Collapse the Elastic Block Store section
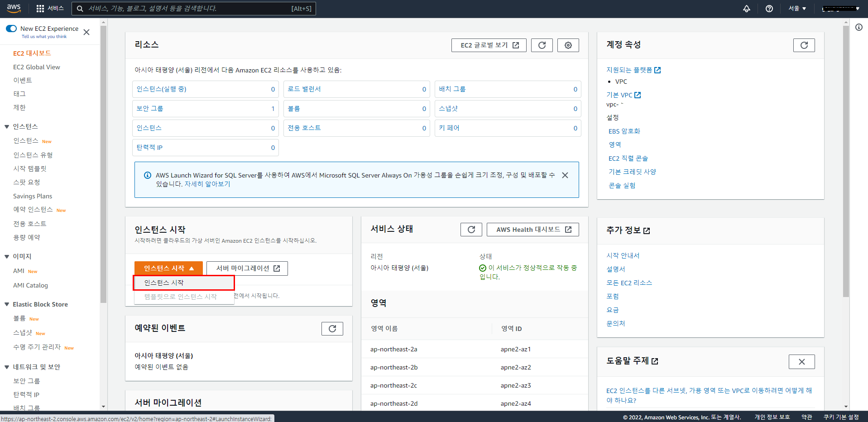The height and width of the screenshot is (422, 868). click(7, 305)
